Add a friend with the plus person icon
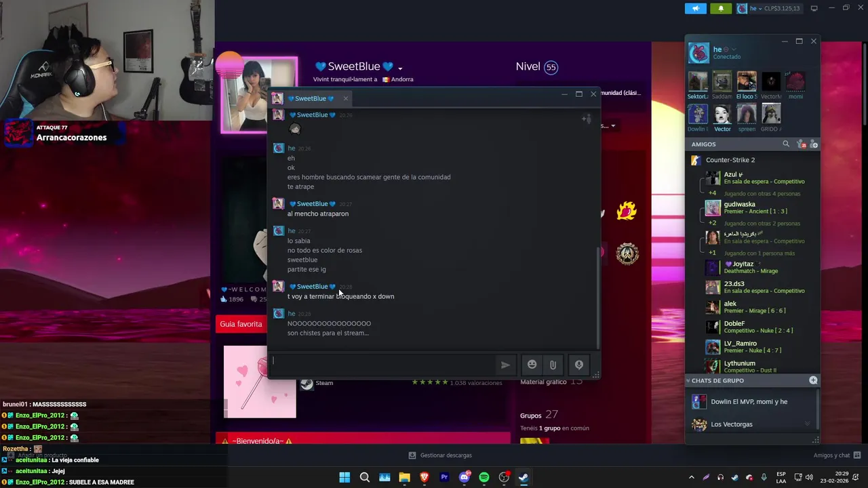This screenshot has width=868, height=488. coord(813,144)
